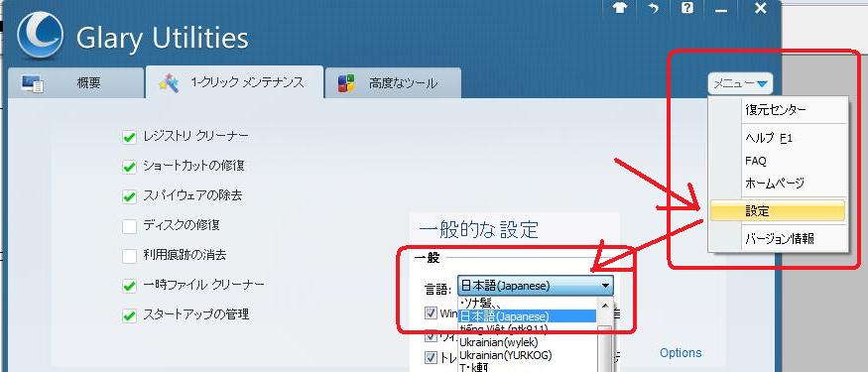Open the help question mark icon
Viewport: 868px width, 372px height.
pos(687,9)
